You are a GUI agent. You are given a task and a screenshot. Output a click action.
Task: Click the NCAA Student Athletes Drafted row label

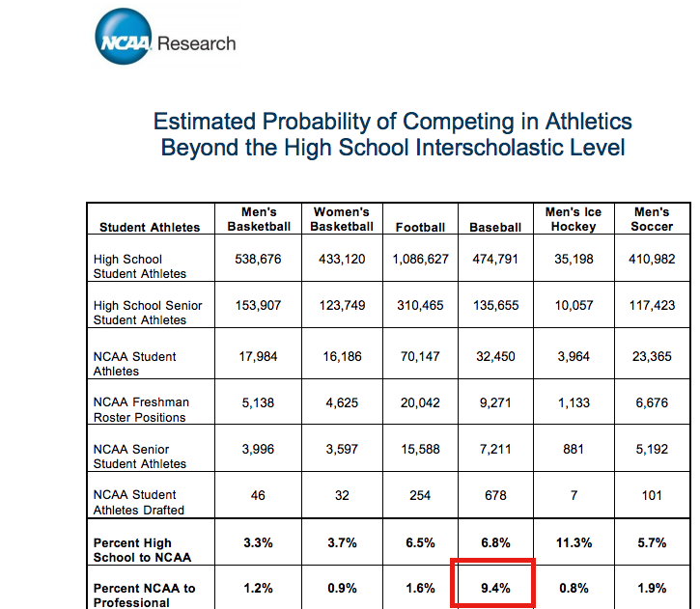click(139, 502)
